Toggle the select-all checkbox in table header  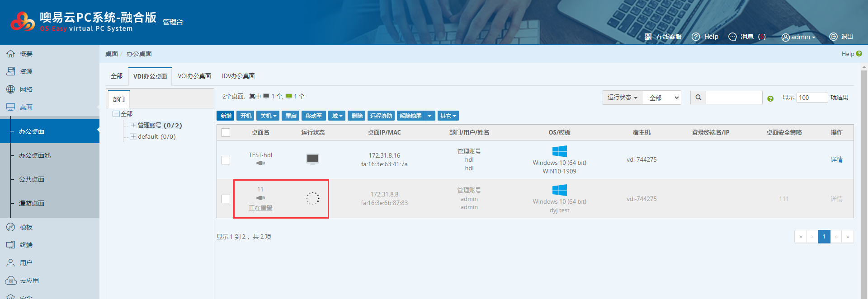coord(226,132)
